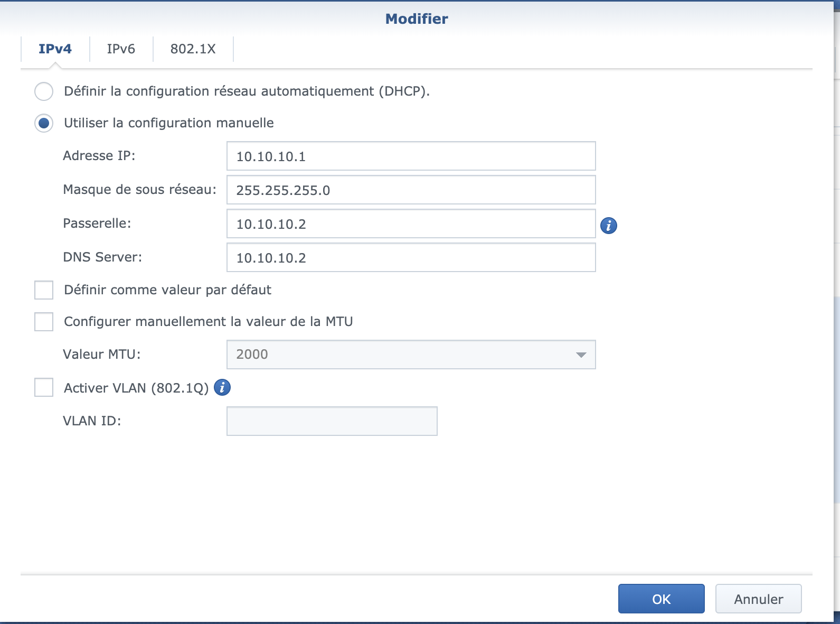This screenshot has width=840, height=624.
Task: Enable 'Configurer manuellement la valeur de la MTU'
Action: (x=44, y=322)
